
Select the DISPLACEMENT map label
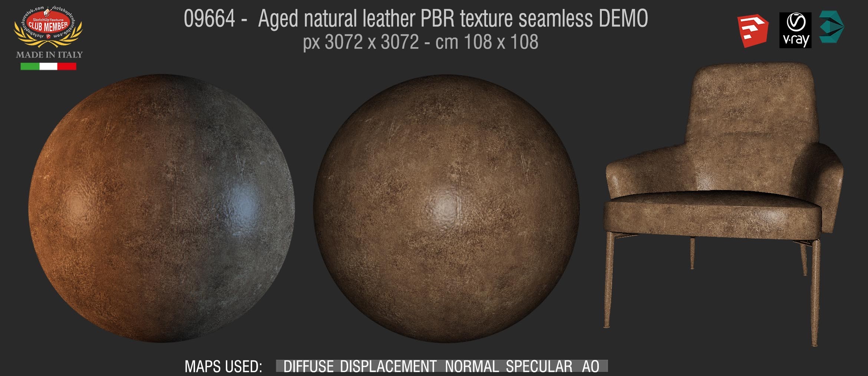(388, 367)
